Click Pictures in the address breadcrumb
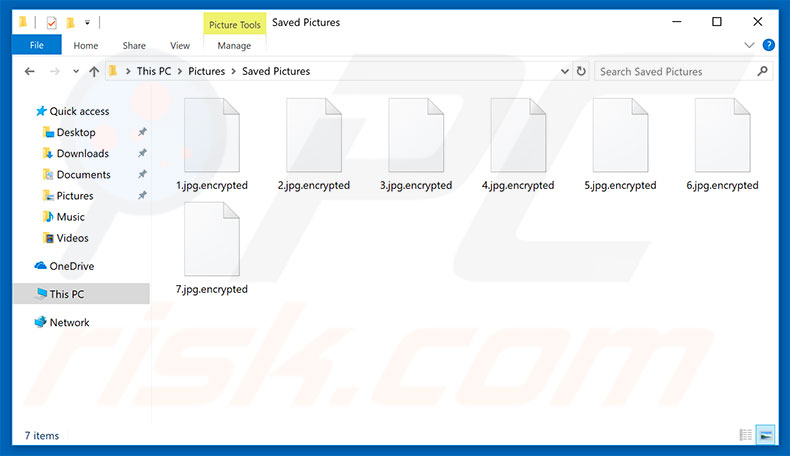 click(207, 71)
